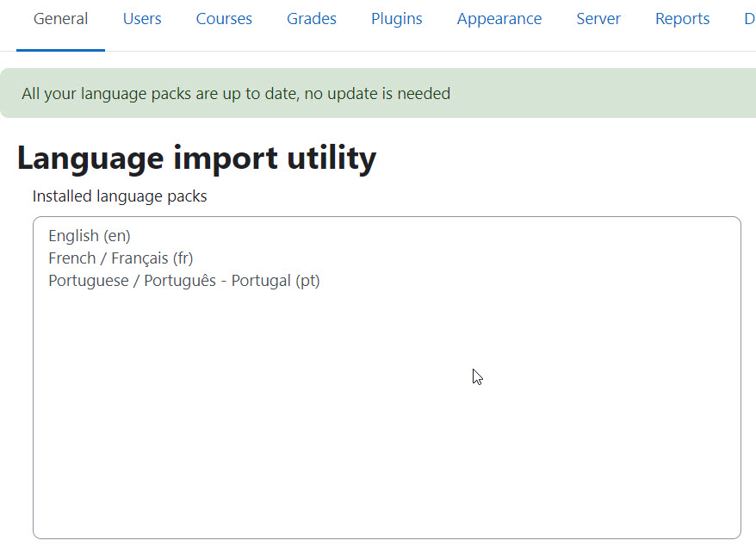Viewport: 756px width, 553px height.
Task: Select French / Français (fr) language pack
Action: (x=121, y=258)
